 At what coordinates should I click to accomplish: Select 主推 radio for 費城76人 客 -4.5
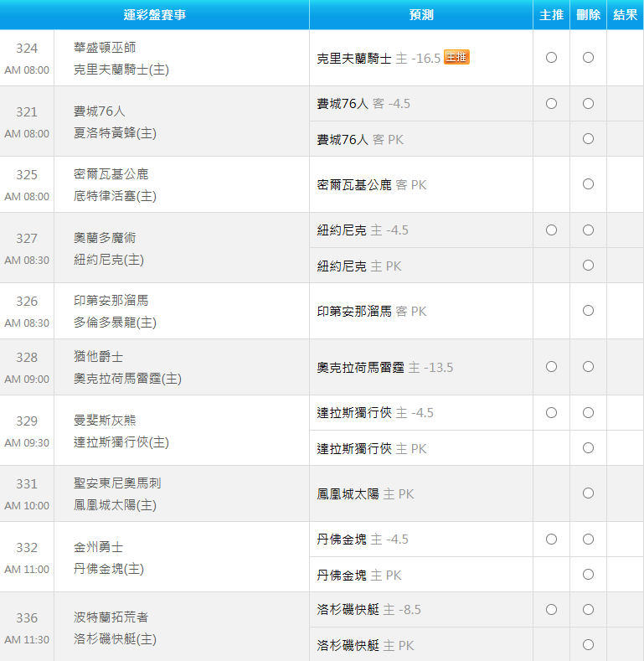(551, 103)
